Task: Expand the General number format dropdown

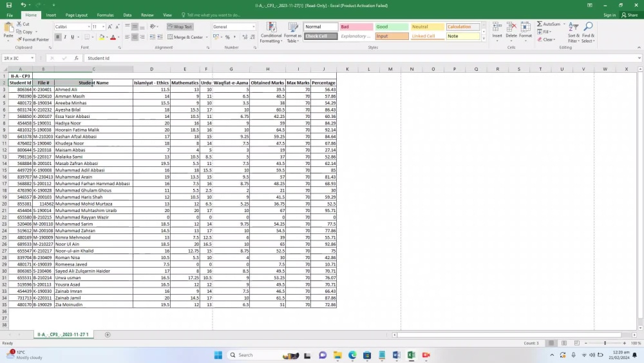Action: point(253,26)
